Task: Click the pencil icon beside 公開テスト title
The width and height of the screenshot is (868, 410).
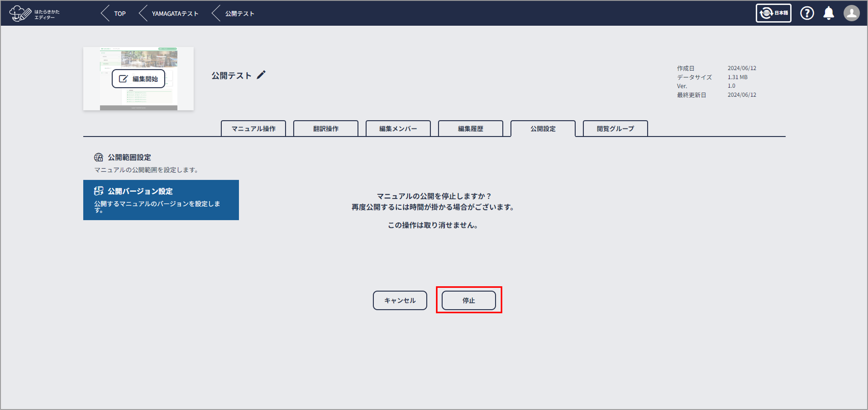Action: [261, 75]
